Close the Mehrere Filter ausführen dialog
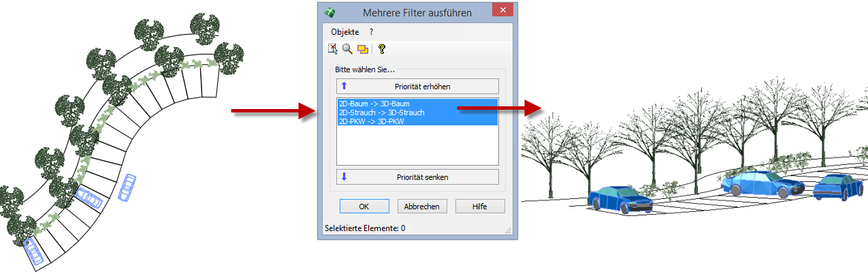This screenshot has height=274, width=868. (502, 11)
